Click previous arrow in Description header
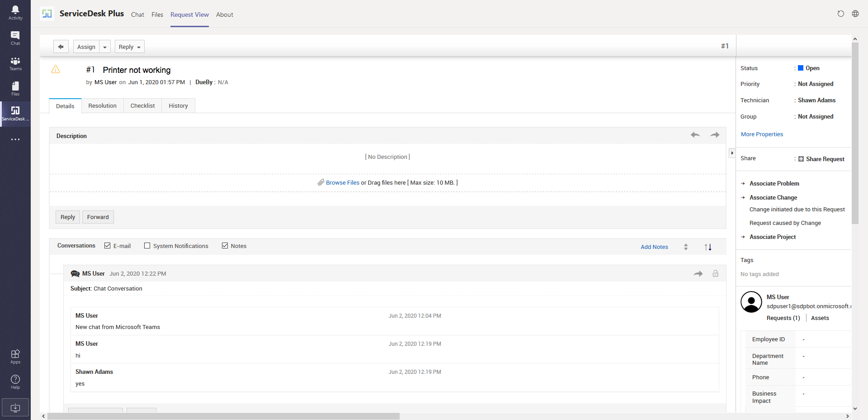 (695, 135)
